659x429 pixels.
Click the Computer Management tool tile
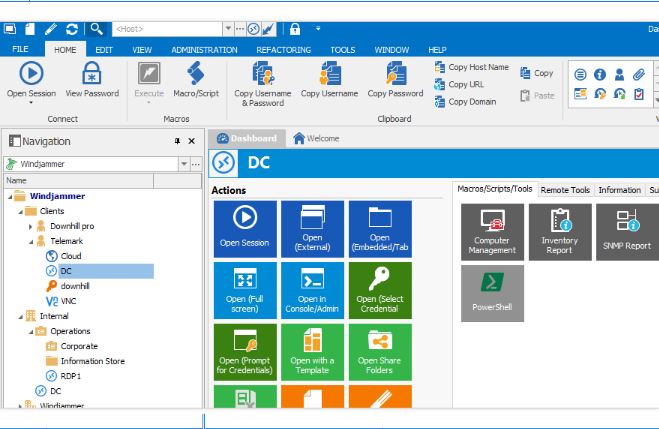click(x=492, y=232)
